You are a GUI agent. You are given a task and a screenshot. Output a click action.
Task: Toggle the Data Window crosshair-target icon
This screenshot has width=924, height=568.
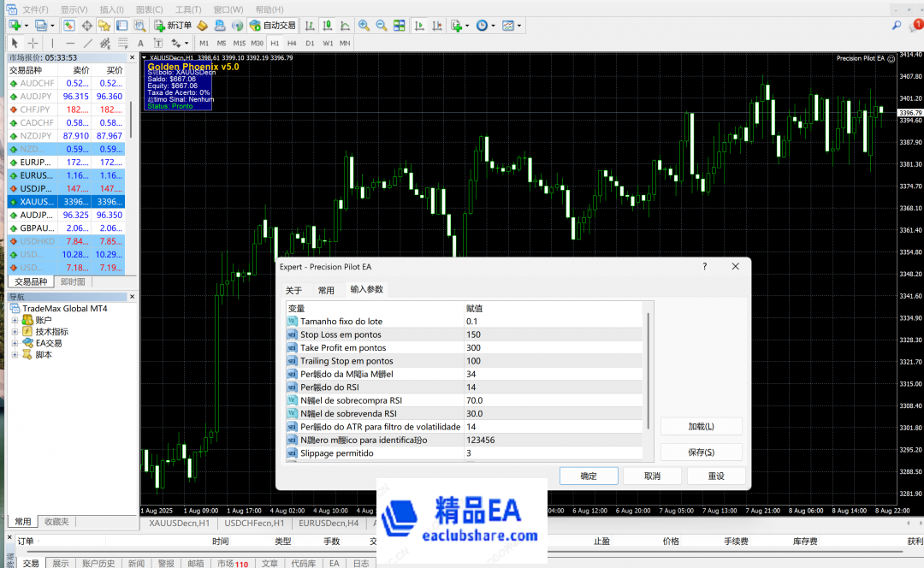tap(86, 26)
